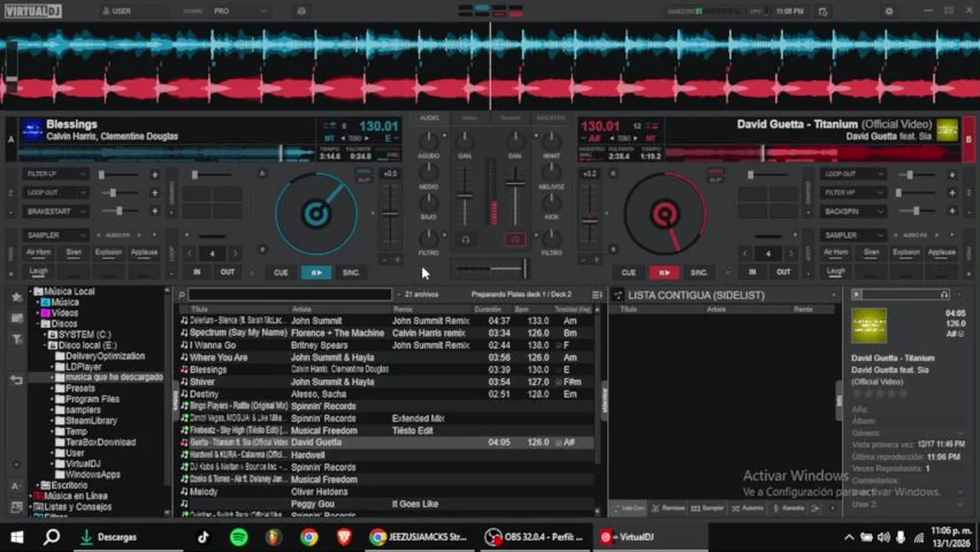Toggle deck A headphone cue

[465, 240]
